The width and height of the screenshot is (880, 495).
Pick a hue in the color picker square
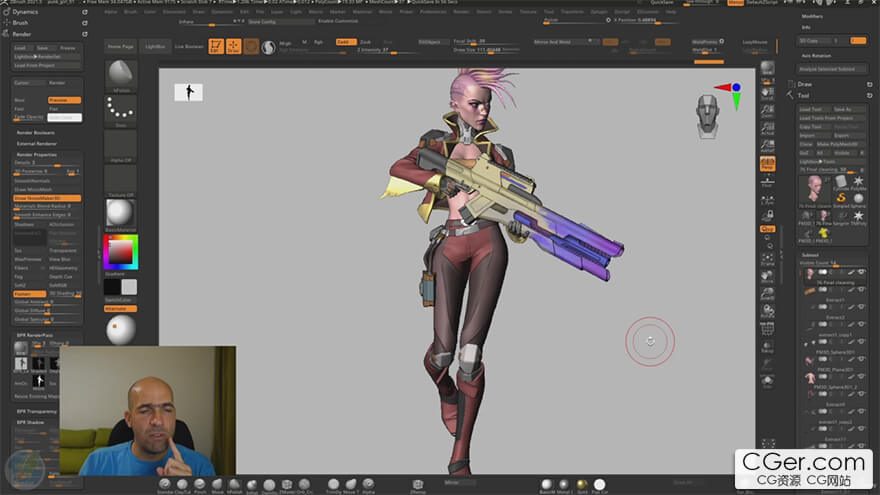[x=121, y=253]
